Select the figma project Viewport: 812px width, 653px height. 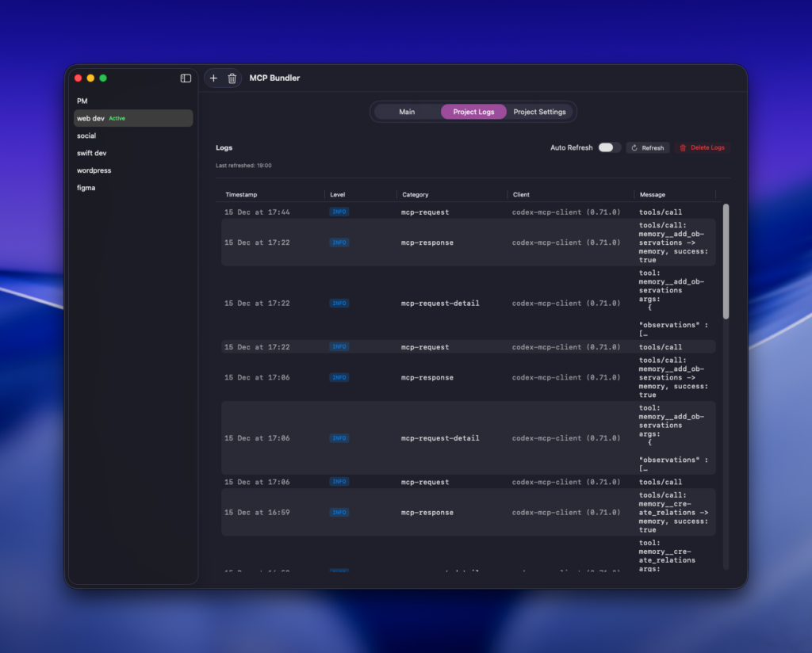(86, 188)
